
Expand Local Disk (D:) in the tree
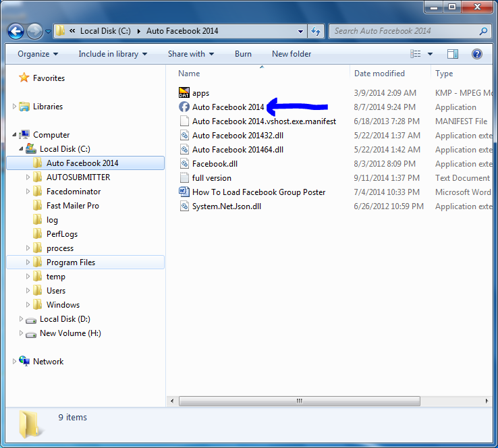pyautogui.click(x=21, y=318)
